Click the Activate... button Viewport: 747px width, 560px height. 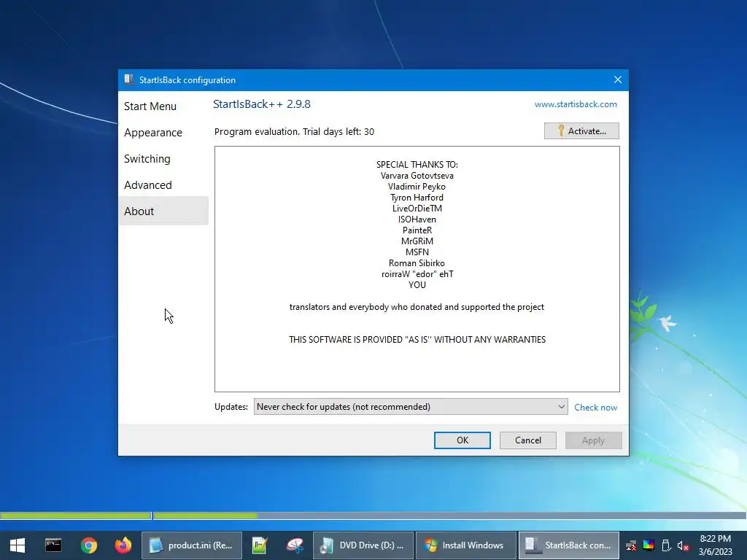[581, 131]
